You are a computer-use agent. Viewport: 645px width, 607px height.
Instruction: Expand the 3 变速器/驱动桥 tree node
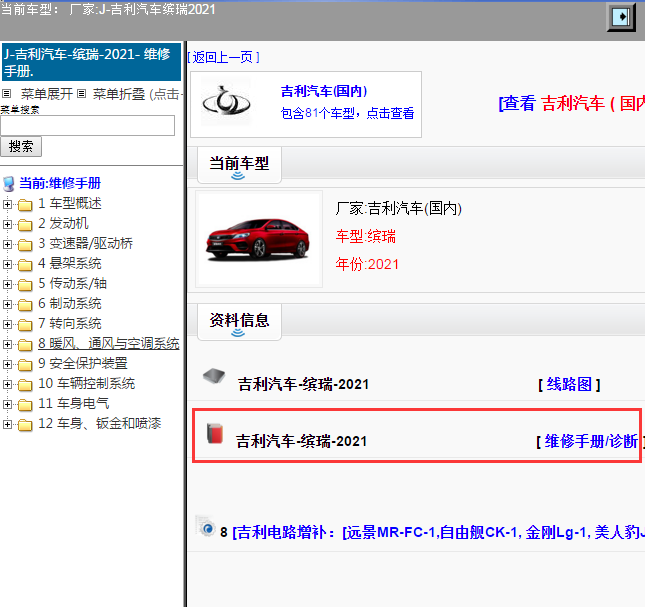coord(7,244)
